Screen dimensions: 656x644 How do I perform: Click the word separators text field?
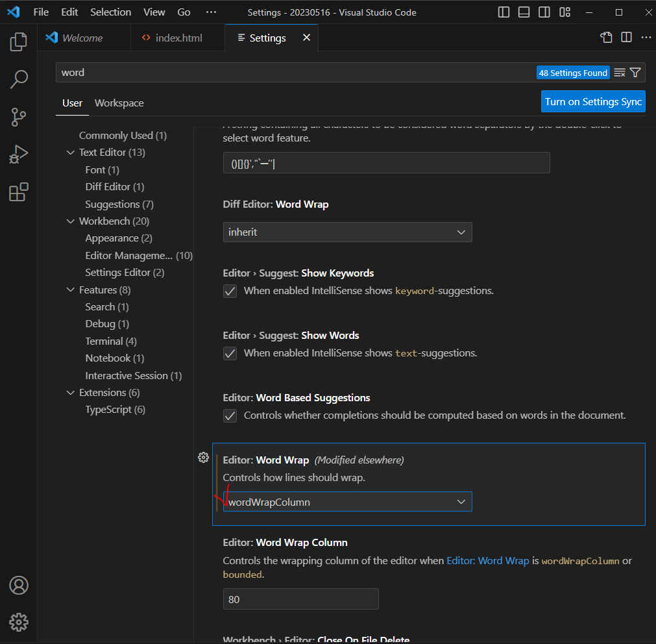tap(386, 163)
